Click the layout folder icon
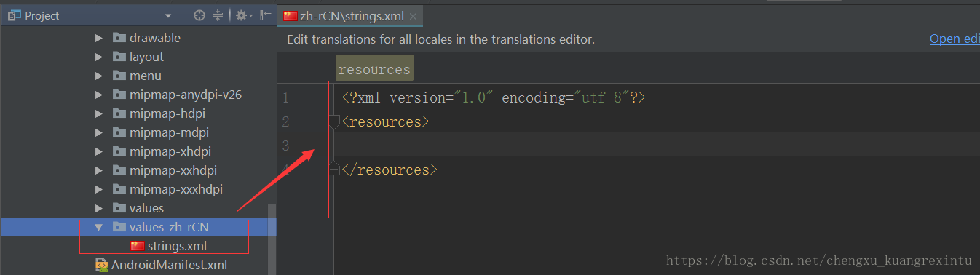 (x=119, y=57)
